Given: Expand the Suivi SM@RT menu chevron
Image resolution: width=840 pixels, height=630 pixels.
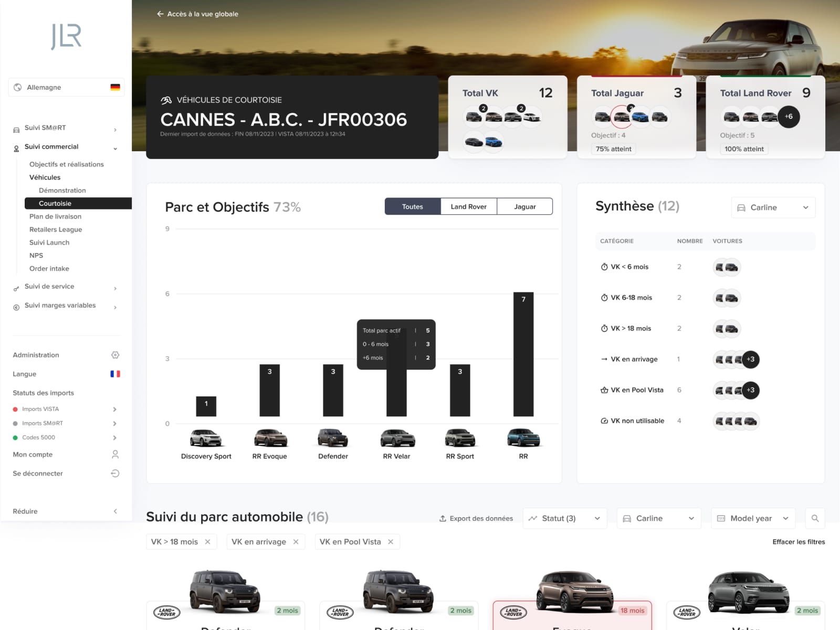Looking at the screenshot, I should 115,130.
